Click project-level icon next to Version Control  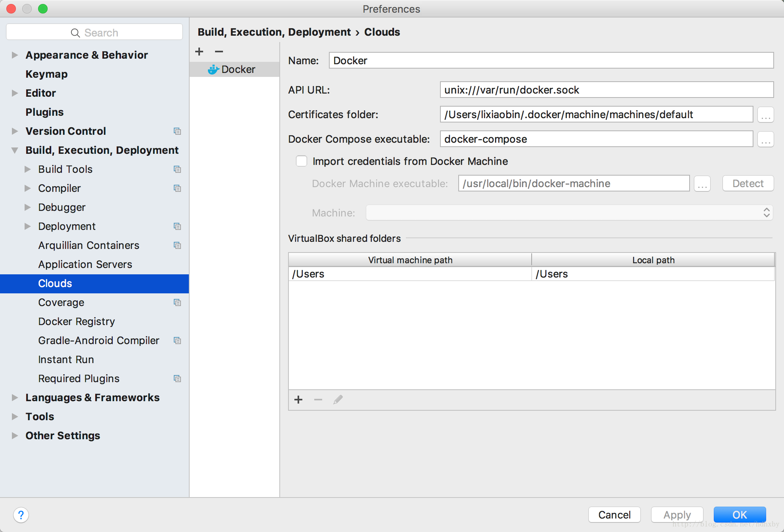(177, 131)
